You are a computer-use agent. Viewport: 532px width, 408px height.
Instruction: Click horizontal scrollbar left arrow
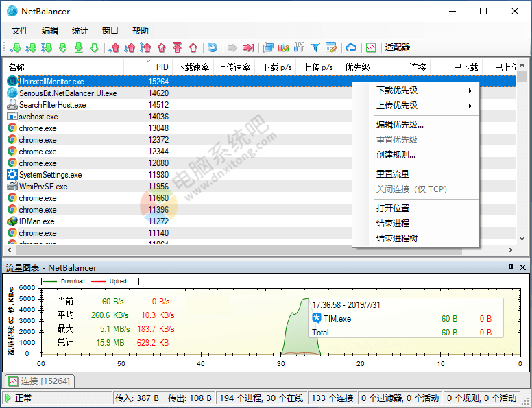10,250
